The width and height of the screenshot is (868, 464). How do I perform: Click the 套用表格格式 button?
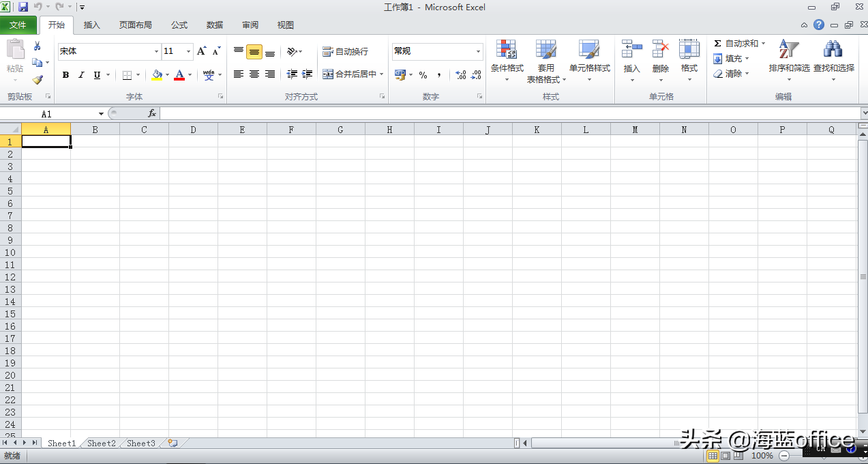coord(546,60)
